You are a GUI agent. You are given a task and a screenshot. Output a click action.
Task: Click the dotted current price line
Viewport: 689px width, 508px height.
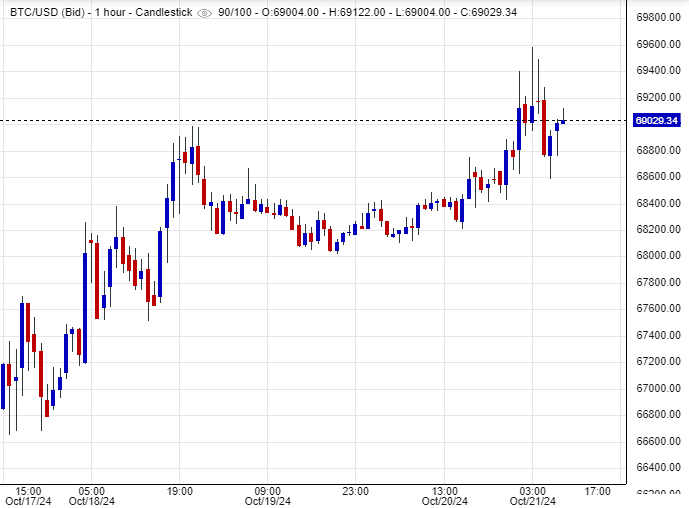pyautogui.click(x=300, y=120)
